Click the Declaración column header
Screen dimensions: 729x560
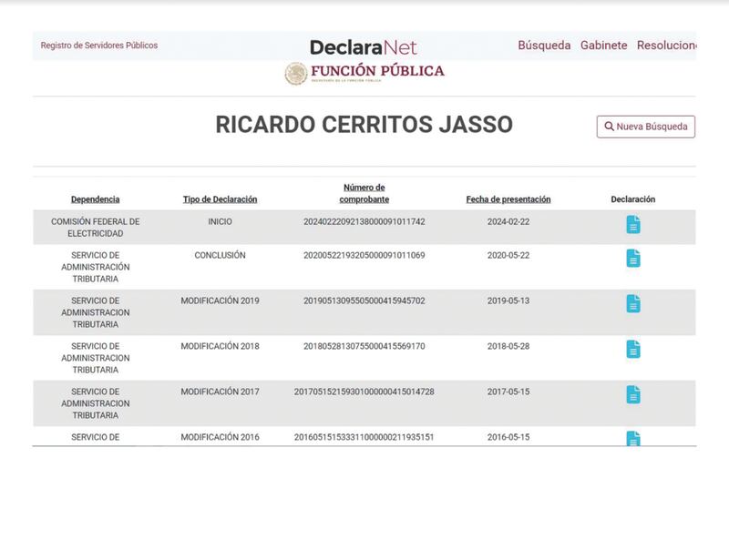pyautogui.click(x=632, y=199)
